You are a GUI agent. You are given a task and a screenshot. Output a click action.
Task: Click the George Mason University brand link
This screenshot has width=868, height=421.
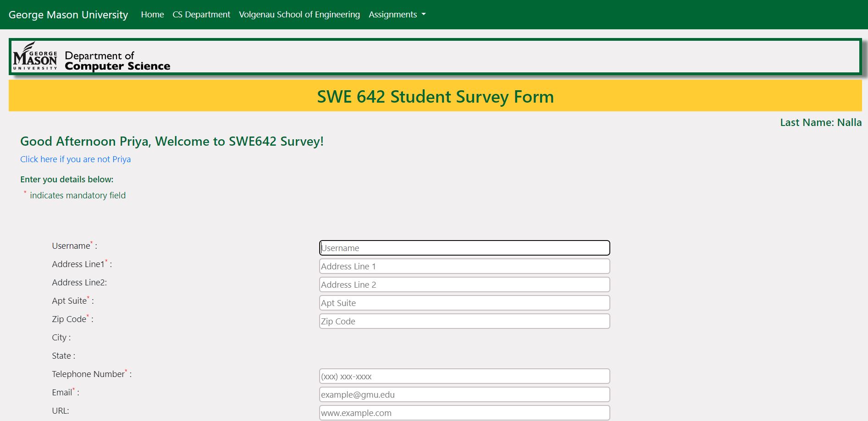[68, 15]
